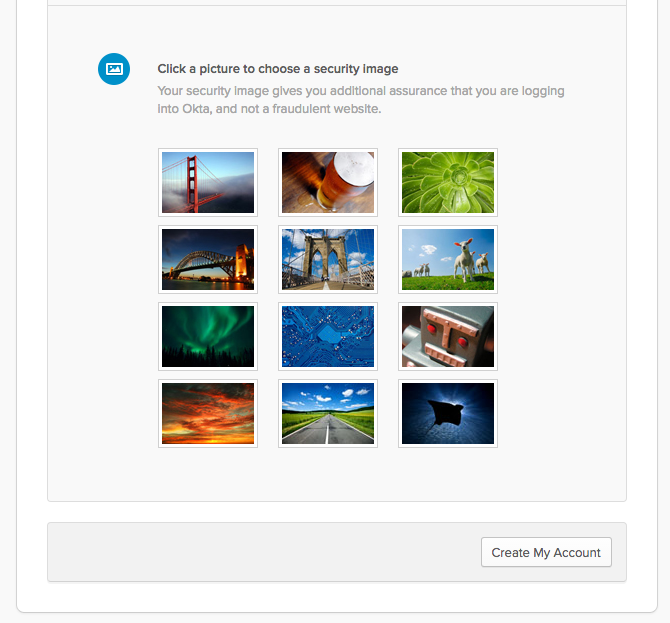Click the security image description text
The image size is (670, 623).
point(361,100)
